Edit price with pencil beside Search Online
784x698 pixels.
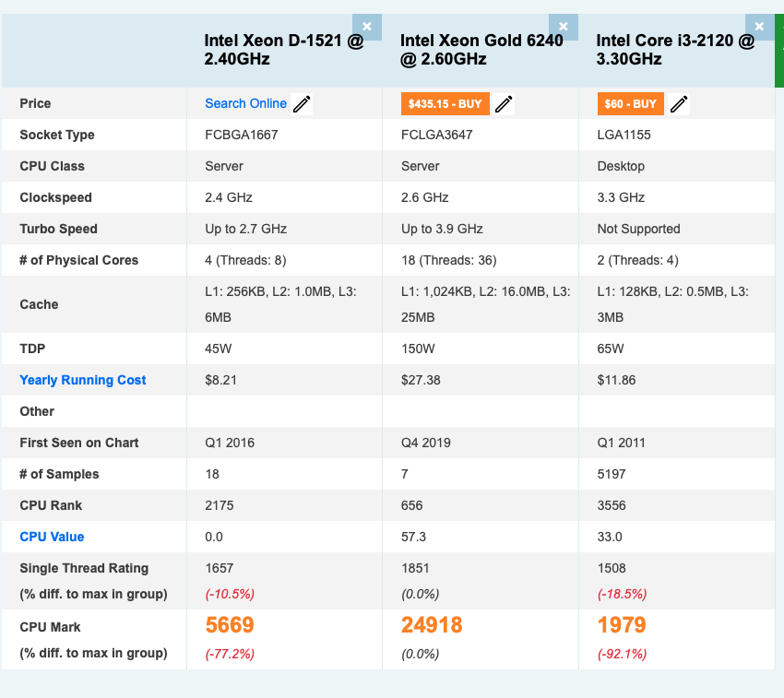(x=302, y=104)
